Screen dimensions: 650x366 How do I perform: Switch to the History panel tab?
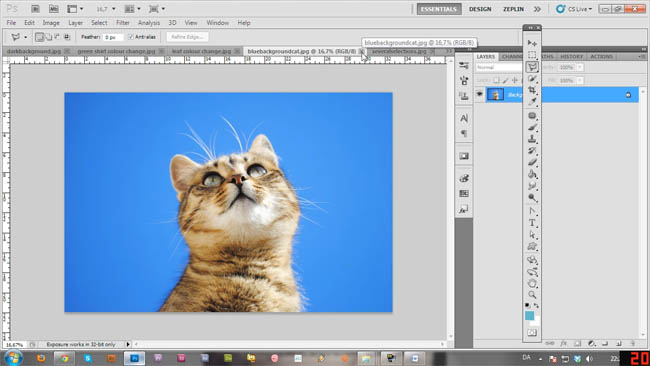pyautogui.click(x=571, y=56)
